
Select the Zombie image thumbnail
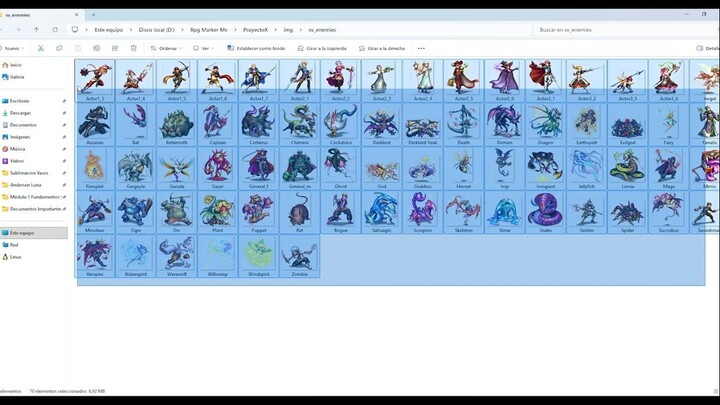pos(299,256)
